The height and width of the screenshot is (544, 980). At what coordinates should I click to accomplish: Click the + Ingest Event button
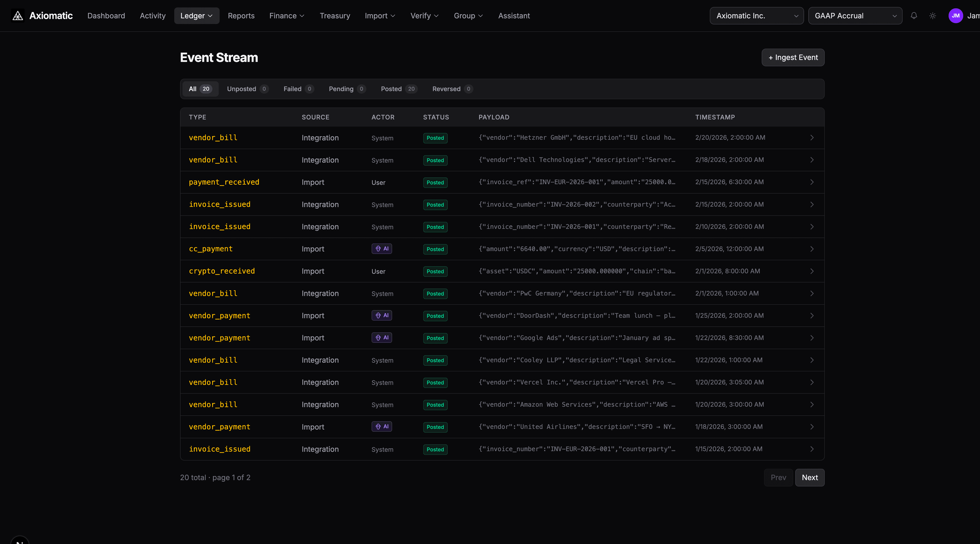tap(793, 57)
